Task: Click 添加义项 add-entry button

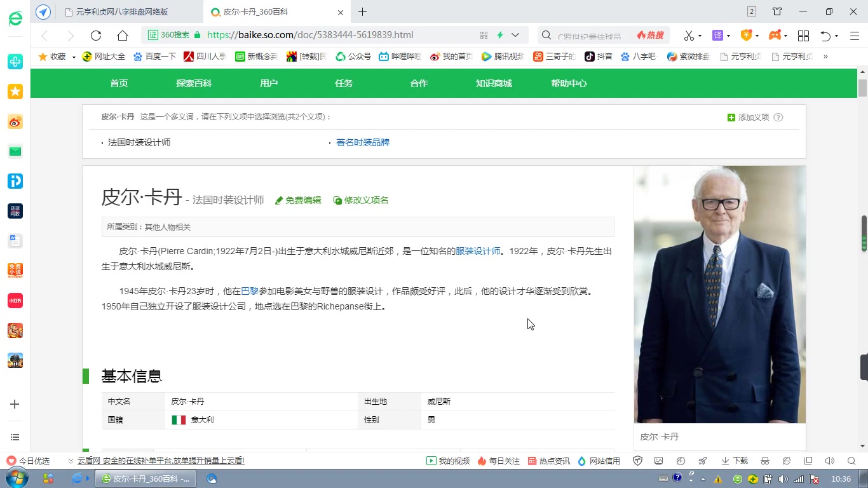Action: point(749,118)
